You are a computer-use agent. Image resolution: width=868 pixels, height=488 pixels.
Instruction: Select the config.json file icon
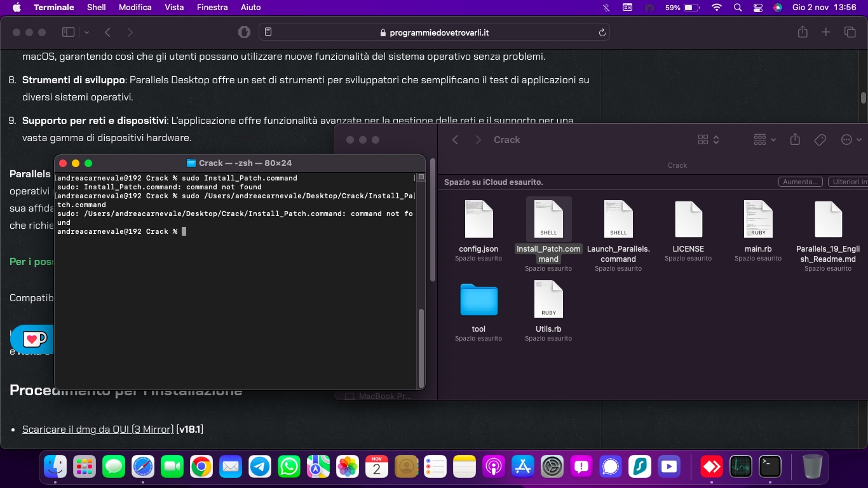pyautogui.click(x=478, y=219)
